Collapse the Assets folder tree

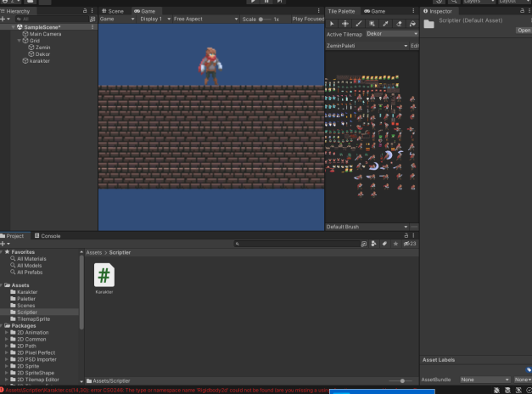point(2,285)
